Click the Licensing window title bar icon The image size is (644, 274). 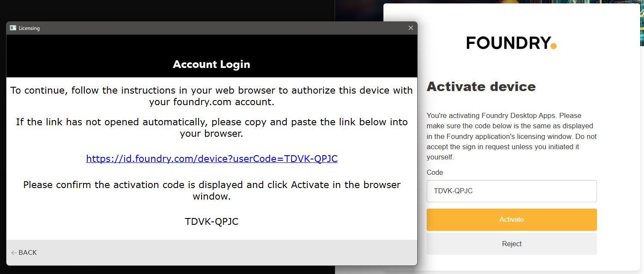13,28
